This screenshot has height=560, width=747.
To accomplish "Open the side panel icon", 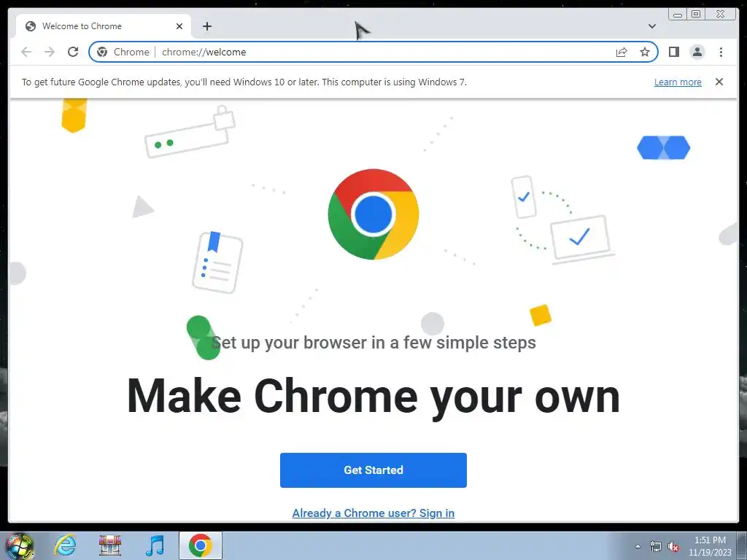I will point(673,52).
